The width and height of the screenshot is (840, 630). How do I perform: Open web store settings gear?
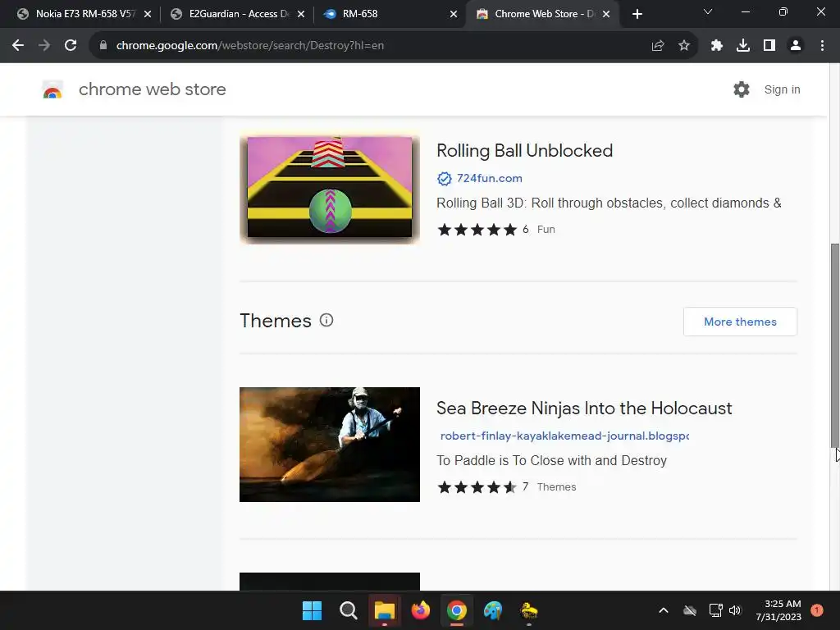742,89
